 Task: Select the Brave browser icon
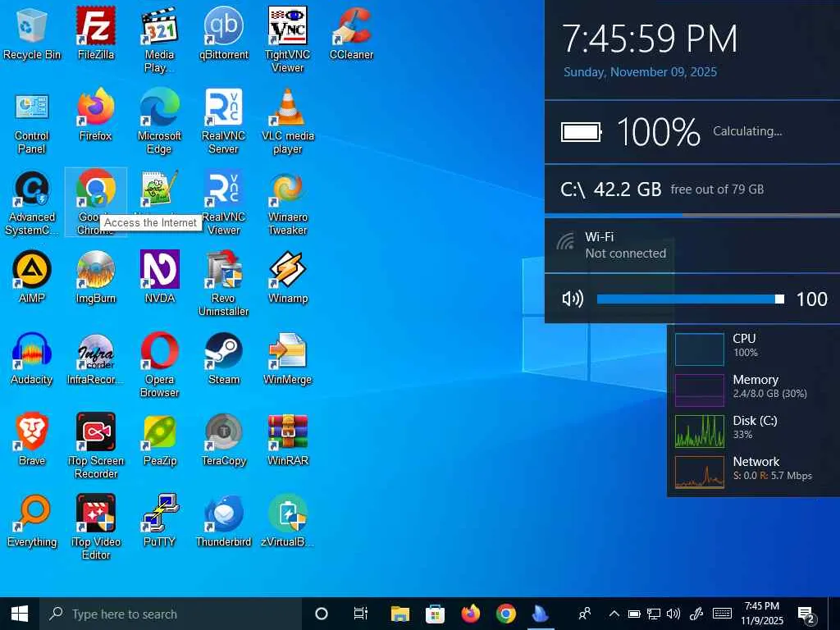point(32,440)
